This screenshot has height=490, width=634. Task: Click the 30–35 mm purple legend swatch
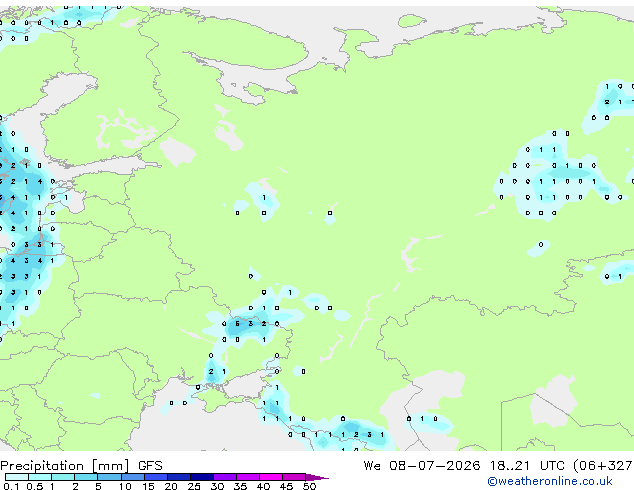225,477
